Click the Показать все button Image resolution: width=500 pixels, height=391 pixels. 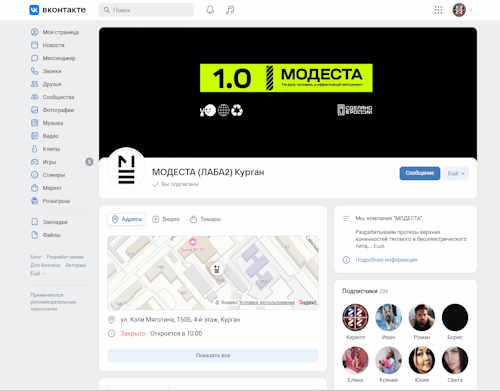click(x=213, y=355)
